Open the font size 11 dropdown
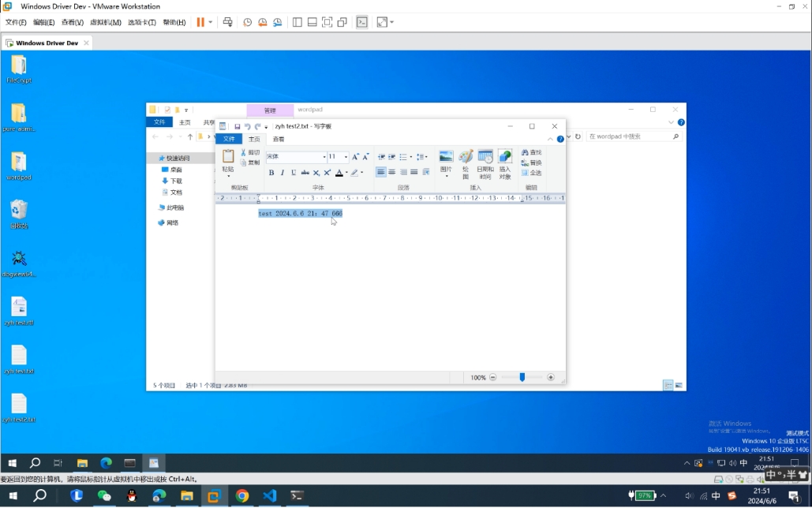Viewport: 812px width, 508px height. coord(346,157)
